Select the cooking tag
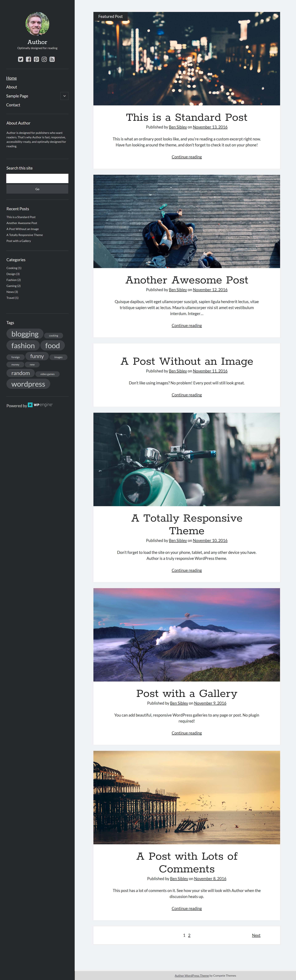The width and height of the screenshot is (296, 980). [x=54, y=336]
